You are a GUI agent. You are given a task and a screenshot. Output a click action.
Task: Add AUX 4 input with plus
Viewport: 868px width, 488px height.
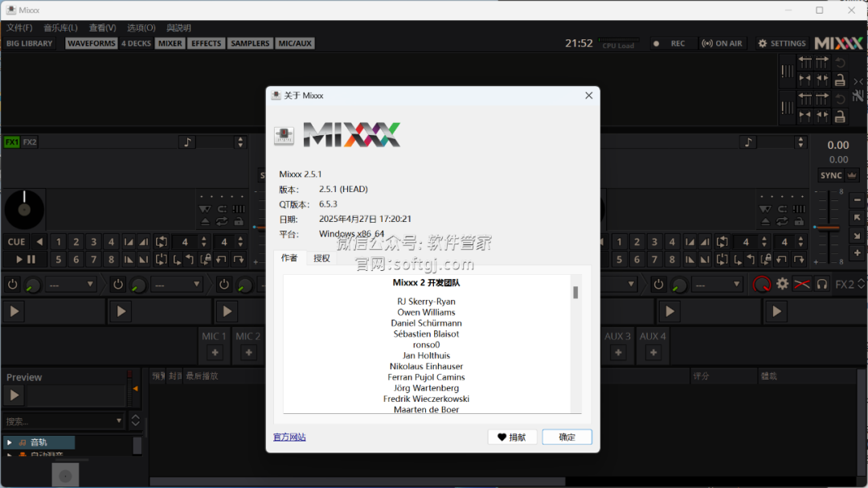pos(653,352)
